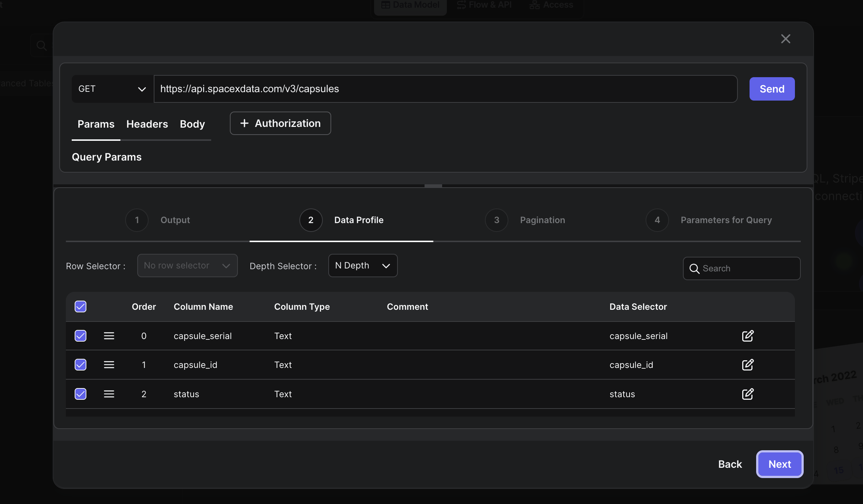
Task: Select step 2 Data Profile
Action: point(341,220)
